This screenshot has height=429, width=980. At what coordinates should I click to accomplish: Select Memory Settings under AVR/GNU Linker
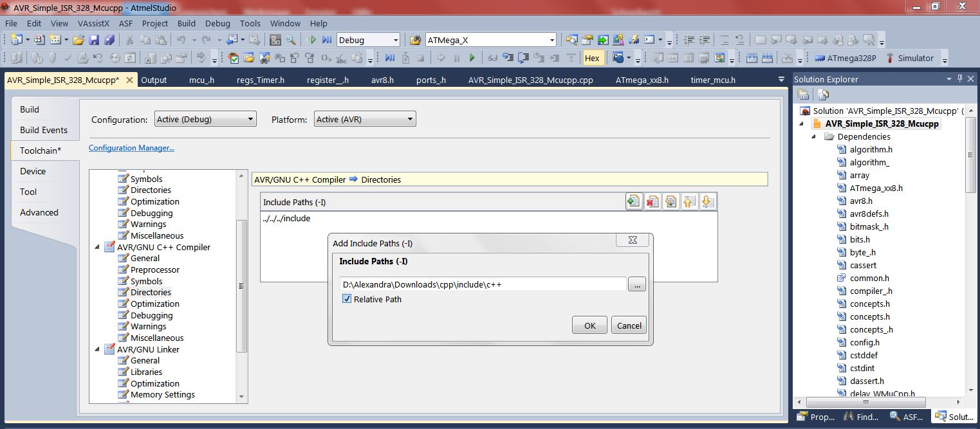pyautogui.click(x=163, y=395)
